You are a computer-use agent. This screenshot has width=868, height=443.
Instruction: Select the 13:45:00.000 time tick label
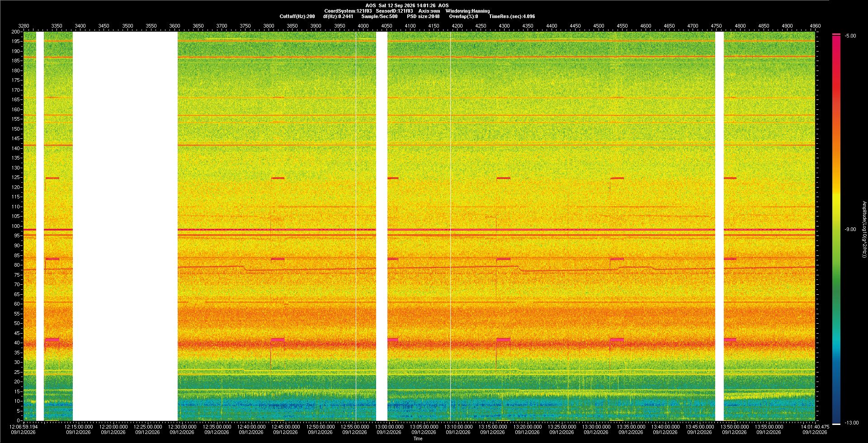tap(700, 427)
